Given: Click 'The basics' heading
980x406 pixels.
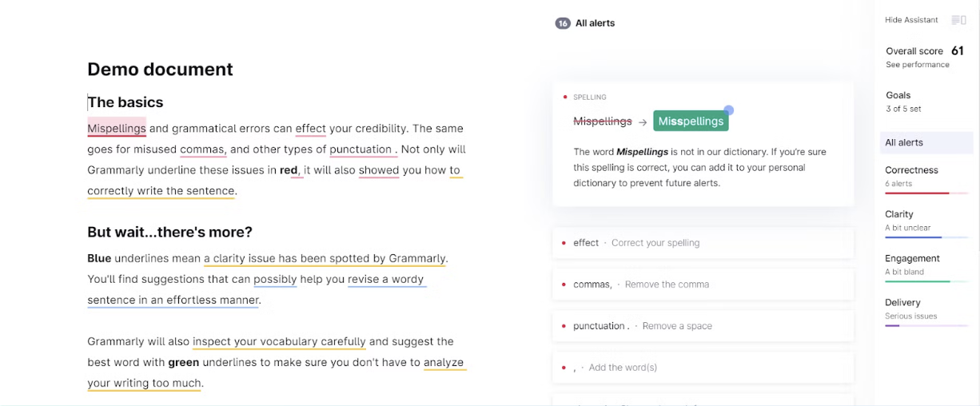Looking at the screenshot, I should pyautogui.click(x=125, y=102).
